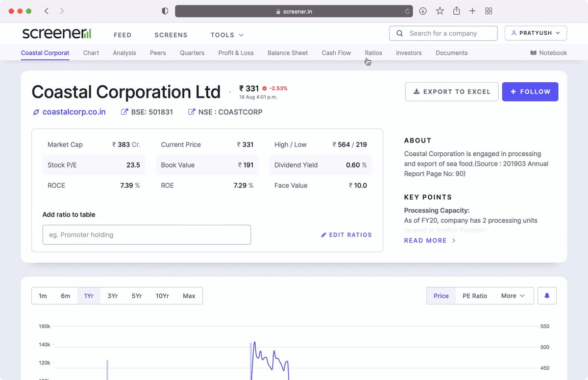
Task: Click external link icon beside BSE
Action: (x=124, y=112)
